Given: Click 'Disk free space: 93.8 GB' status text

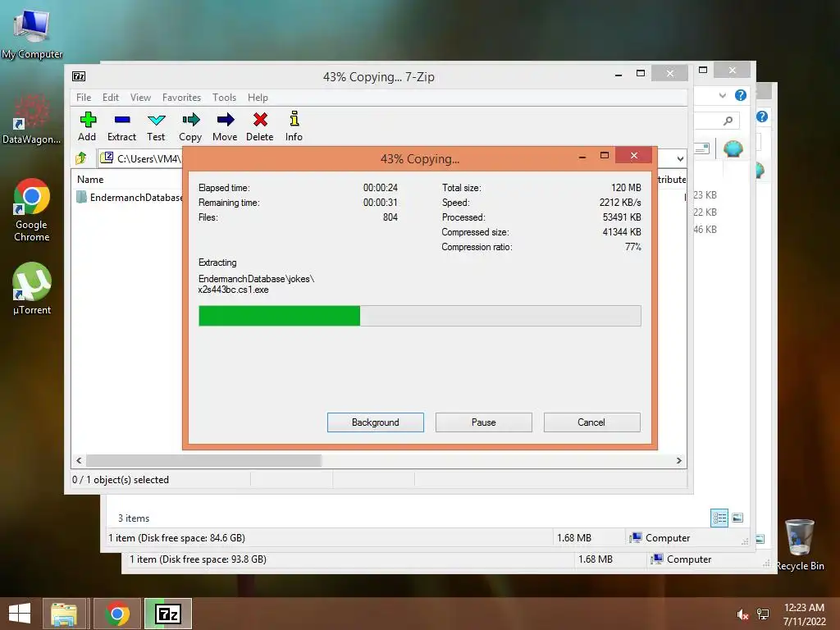Looking at the screenshot, I should point(213,559).
